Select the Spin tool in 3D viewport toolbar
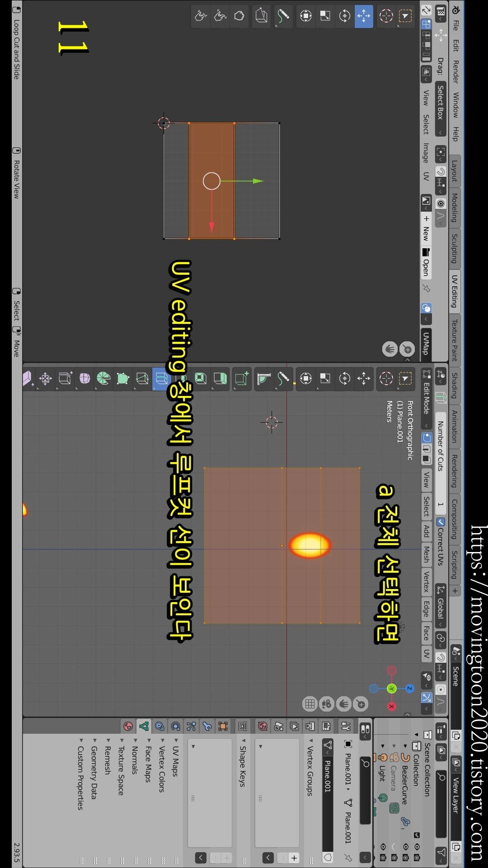This screenshot has width=488, height=868. click(x=103, y=378)
